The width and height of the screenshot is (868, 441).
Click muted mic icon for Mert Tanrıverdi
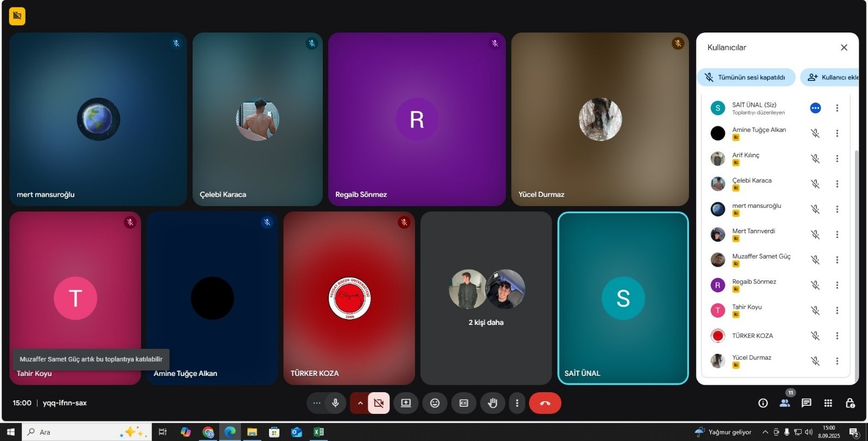(815, 234)
